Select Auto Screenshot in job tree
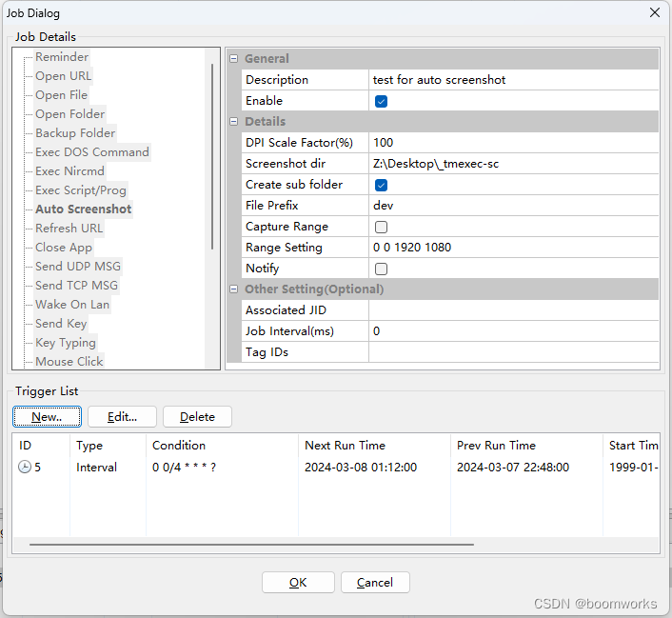Viewport: 672px width, 618px height. tap(83, 209)
